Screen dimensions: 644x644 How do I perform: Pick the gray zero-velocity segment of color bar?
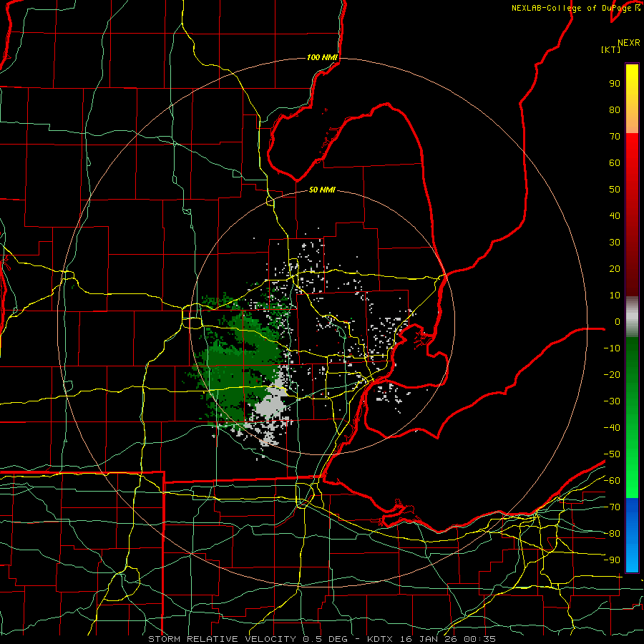pos(632,317)
